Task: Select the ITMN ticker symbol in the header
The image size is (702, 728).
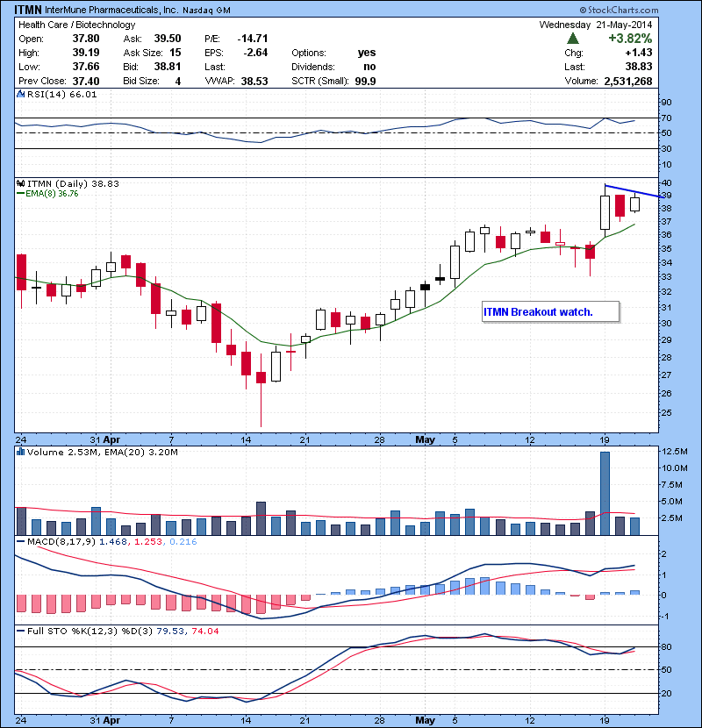Action: point(28,10)
